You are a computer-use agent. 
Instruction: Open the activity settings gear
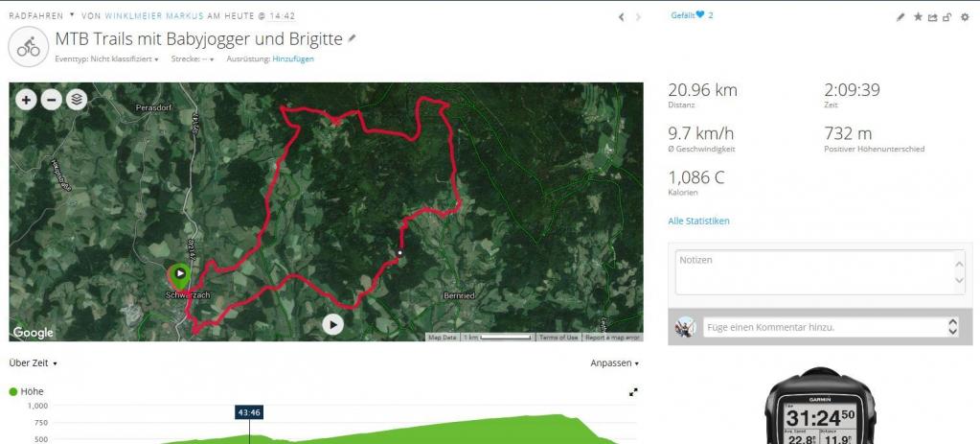(x=965, y=17)
